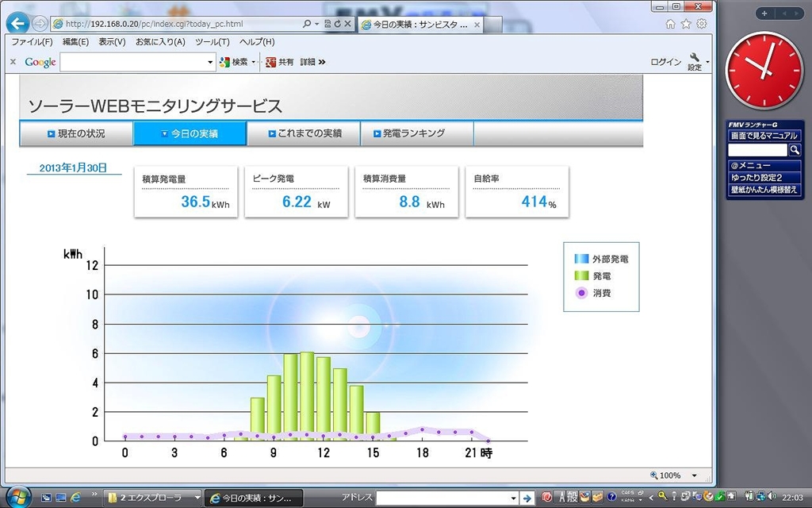812x508 pixels.
Task: Open the 発電ランキング tab
Action: click(x=417, y=133)
